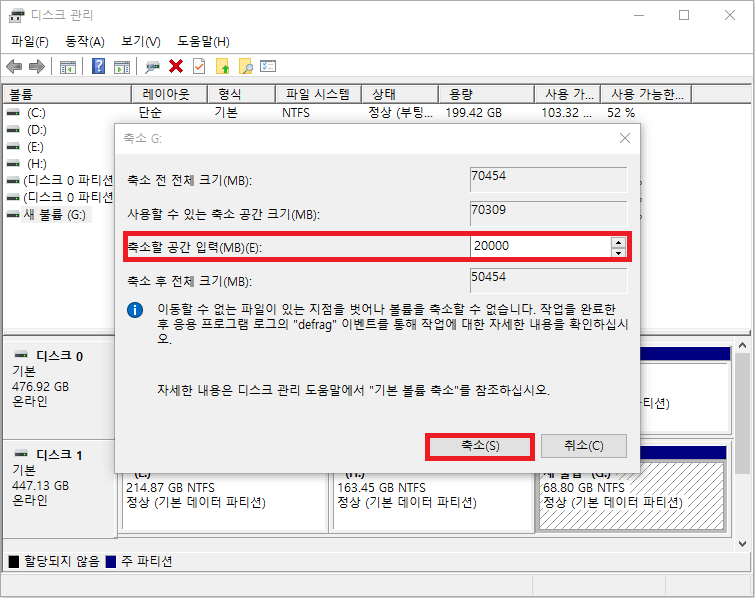Click the 취소(C) cancel button
The width and height of the screenshot is (755, 598).
pos(584,446)
